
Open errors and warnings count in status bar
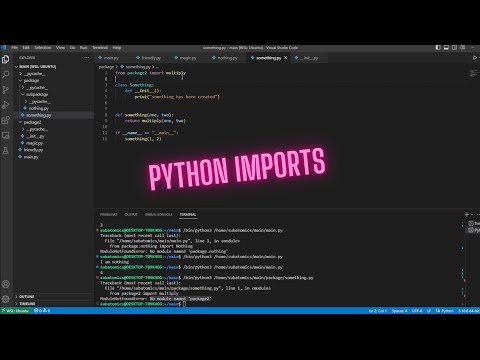42,311
